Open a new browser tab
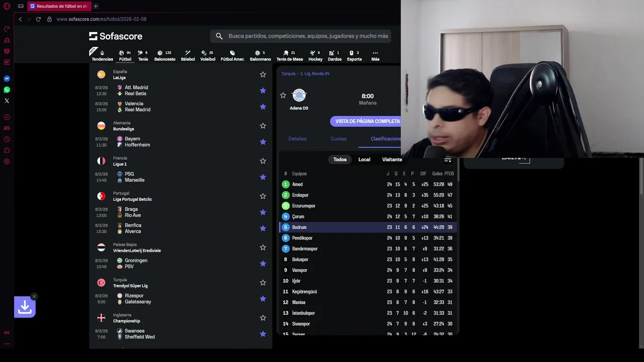Viewport: 644px width, 362px height. (x=96, y=6)
